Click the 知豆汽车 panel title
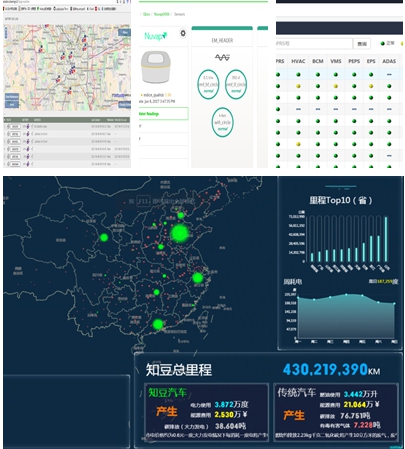Viewport: 405px width, 449px height. point(167,392)
